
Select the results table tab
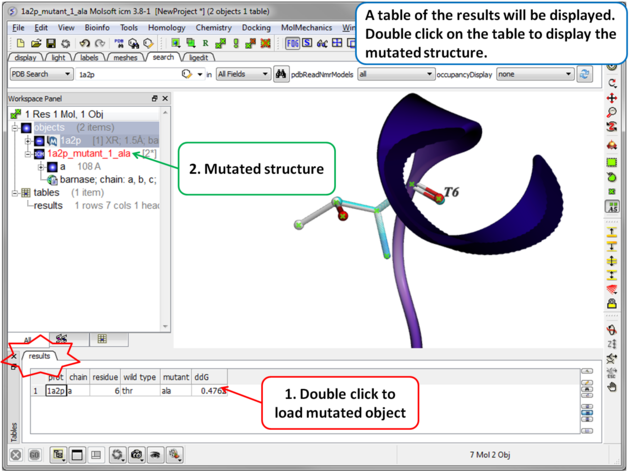[39, 356]
